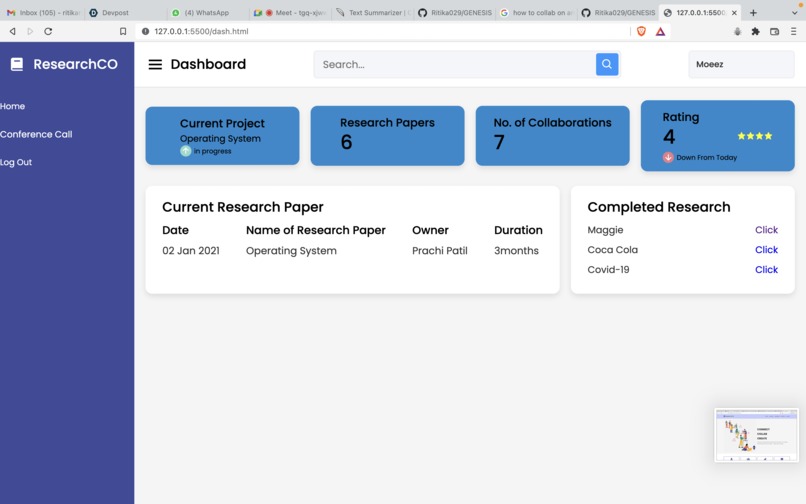Screen dimensions: 806x504
Task: Click the green up arrow by in progress
Action: tap(186, 151)
